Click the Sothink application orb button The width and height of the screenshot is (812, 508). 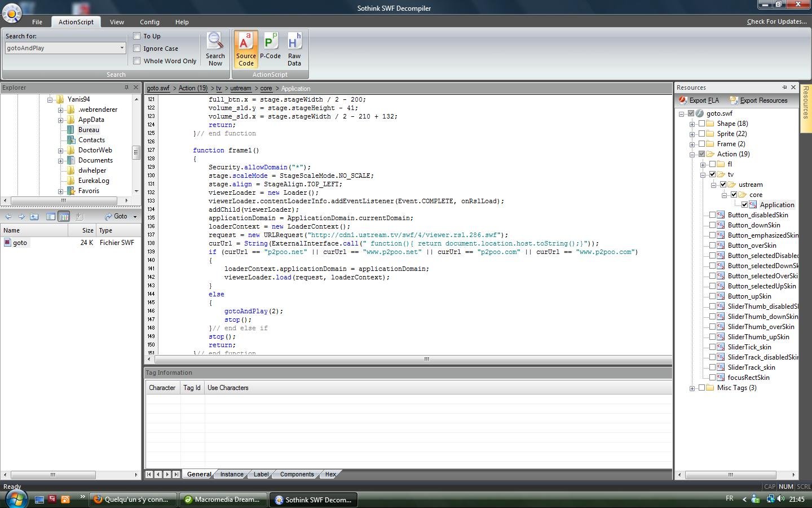[x=12, y=12]
